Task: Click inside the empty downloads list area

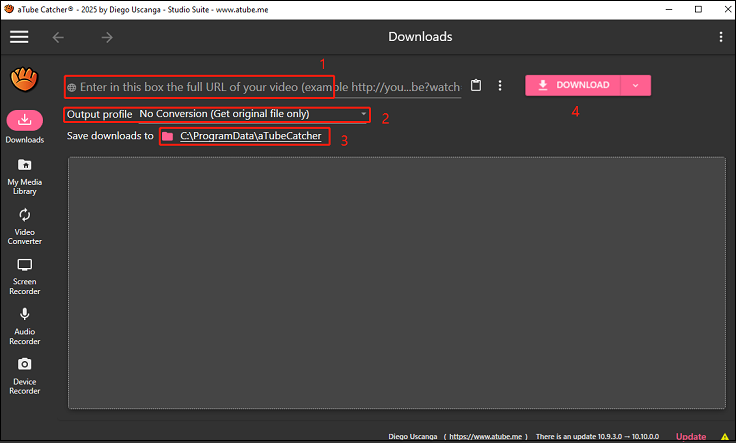Action: coord(397,283)
